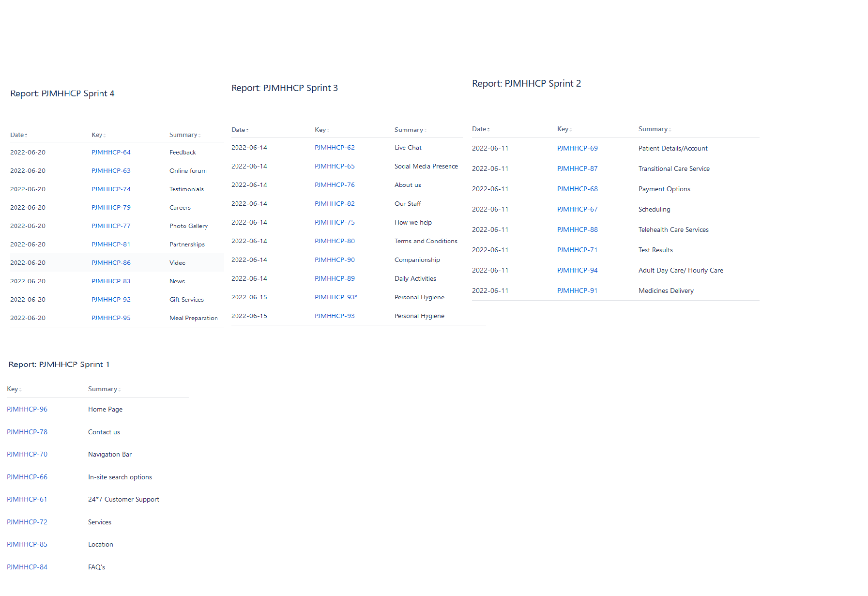Viewport: 868px width, 596px height.
Task: Click the "Home Page" summary
Action: point(105,410)
